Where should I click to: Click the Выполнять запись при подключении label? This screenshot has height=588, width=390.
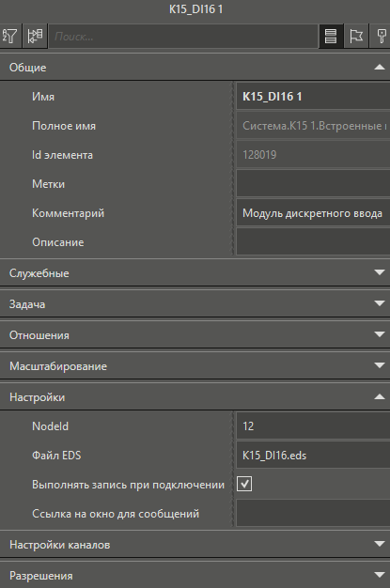[128, 485]
